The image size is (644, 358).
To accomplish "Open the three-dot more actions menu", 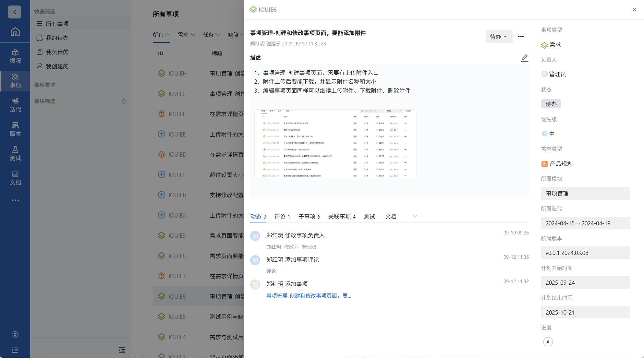I will click(521, 37).
